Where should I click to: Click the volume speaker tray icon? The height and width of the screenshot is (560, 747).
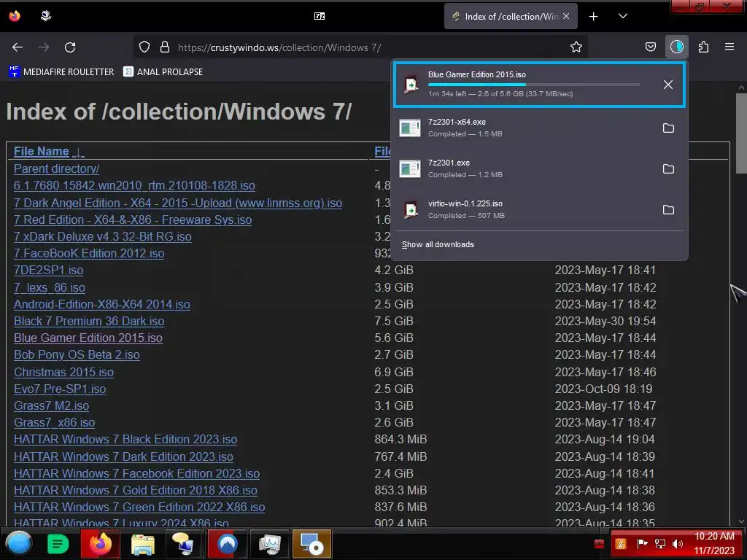(x=678, y=544)
